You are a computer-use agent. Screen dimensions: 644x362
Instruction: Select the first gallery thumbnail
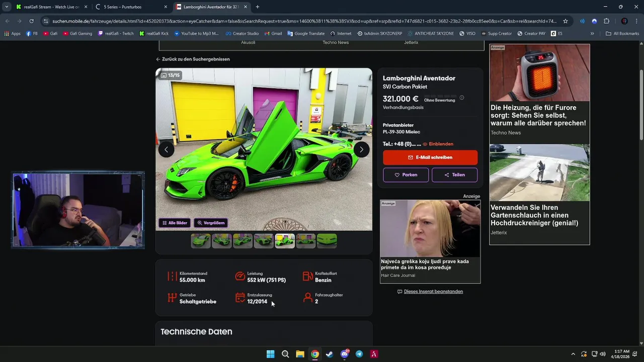click(x=201, y=241)
